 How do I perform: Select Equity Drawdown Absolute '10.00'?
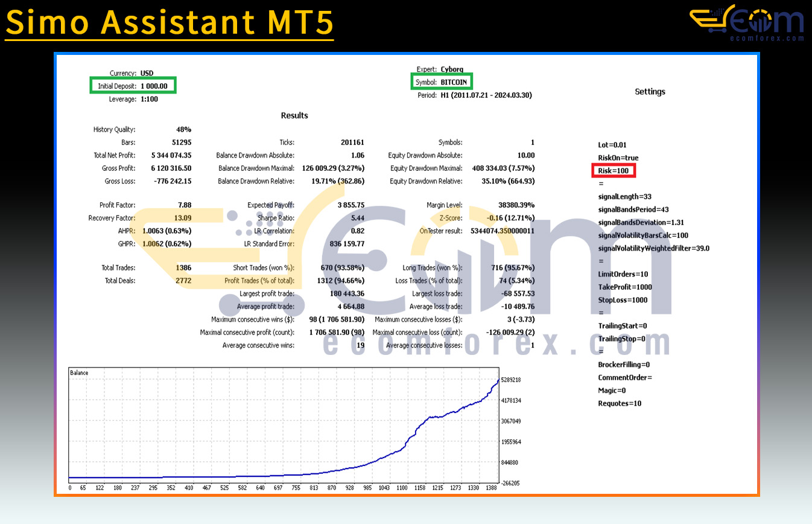(x=526, y=156)
